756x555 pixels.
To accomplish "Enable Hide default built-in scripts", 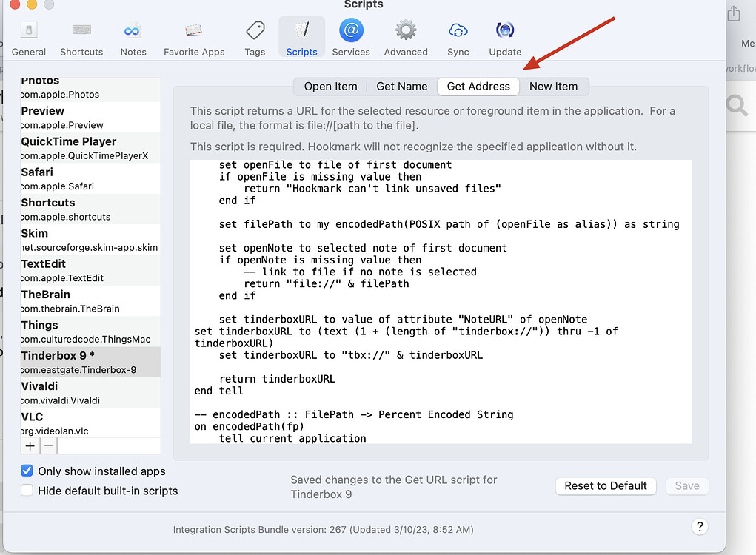I will 27,491.
